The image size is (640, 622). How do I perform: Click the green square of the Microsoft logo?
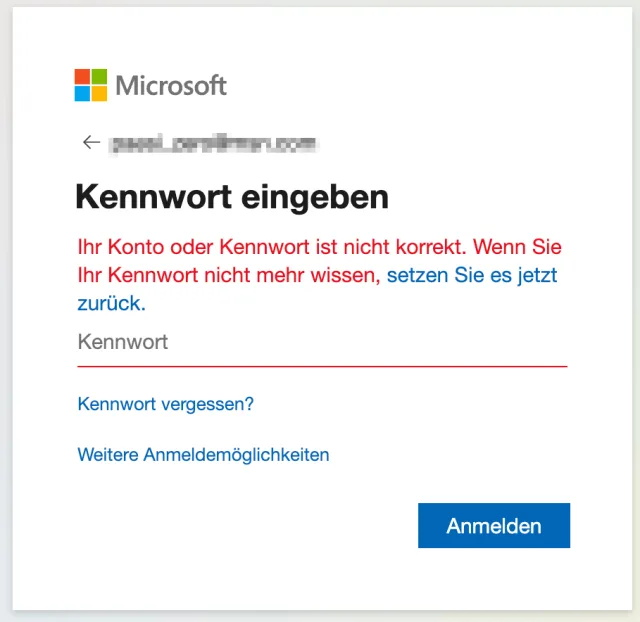pos(98,77)
